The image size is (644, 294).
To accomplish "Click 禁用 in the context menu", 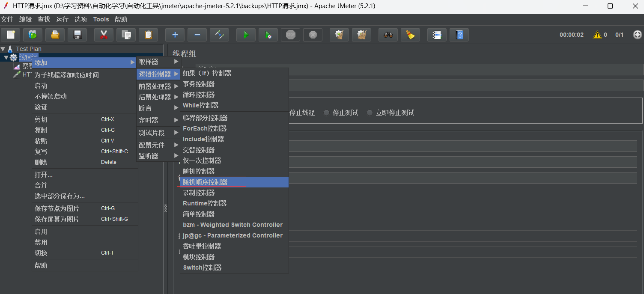I will 85,242.
